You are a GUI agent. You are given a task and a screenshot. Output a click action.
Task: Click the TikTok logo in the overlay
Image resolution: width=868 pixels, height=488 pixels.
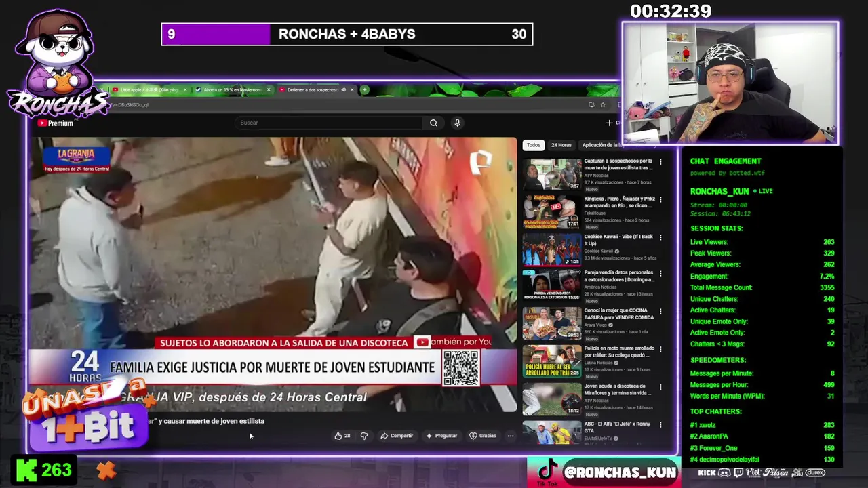pyautogui.click(x=547, y=471)
